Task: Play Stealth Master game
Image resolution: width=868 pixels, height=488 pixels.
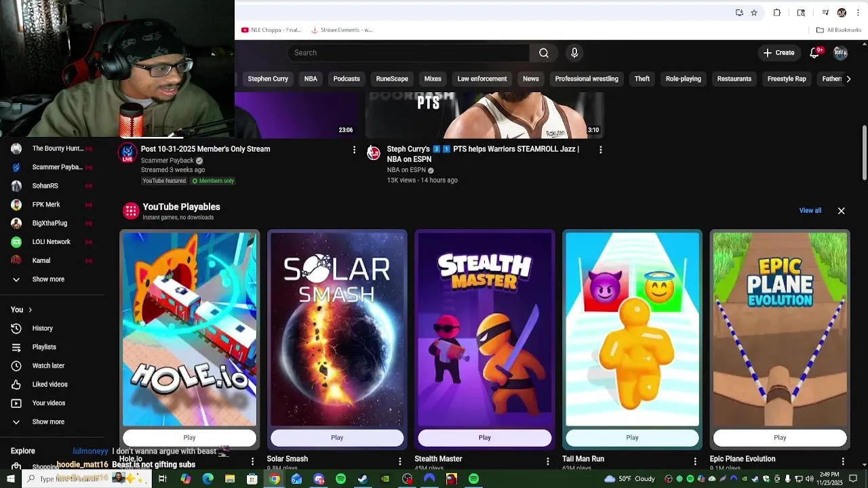Action: pyautogui.click(x=485, y=438)
